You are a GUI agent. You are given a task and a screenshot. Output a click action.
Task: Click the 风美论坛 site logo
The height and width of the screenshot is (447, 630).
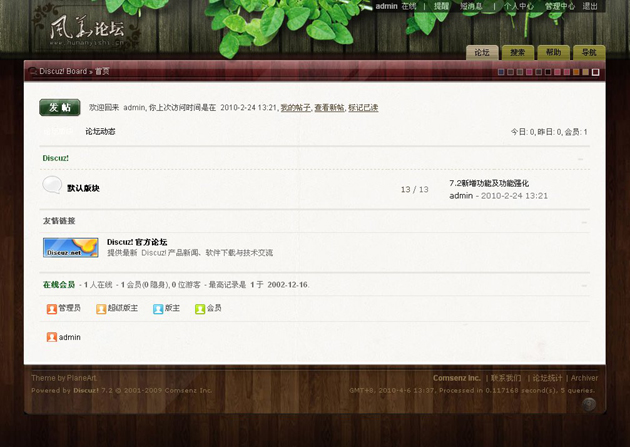click(88, 29)
